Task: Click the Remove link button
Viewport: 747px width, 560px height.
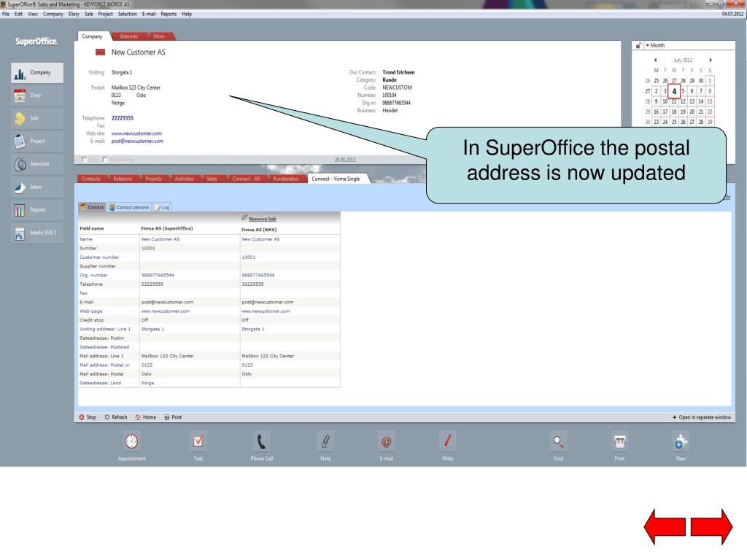Action: click(263, 219)
